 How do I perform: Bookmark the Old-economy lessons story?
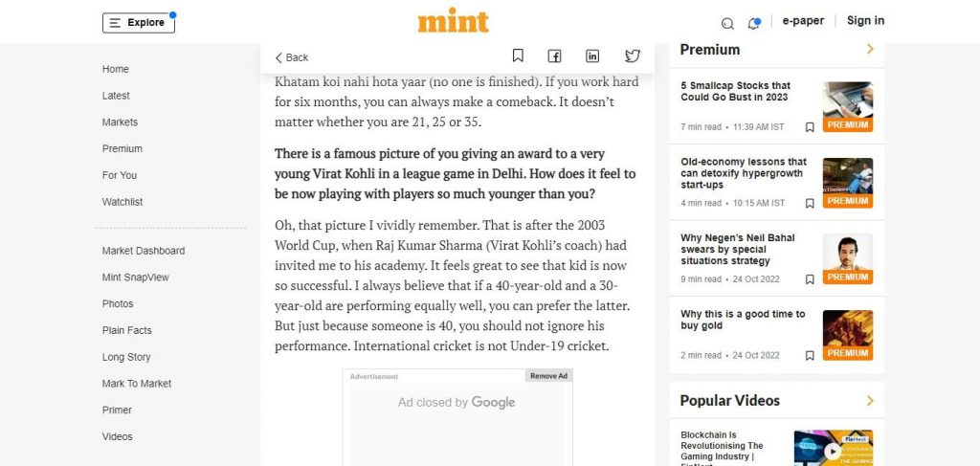810,204
